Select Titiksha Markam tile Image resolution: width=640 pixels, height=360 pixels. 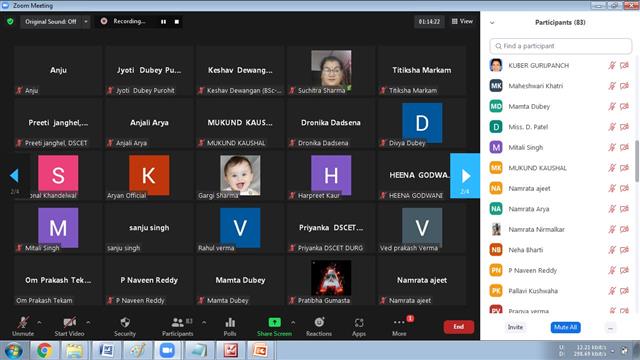(422, 71)
